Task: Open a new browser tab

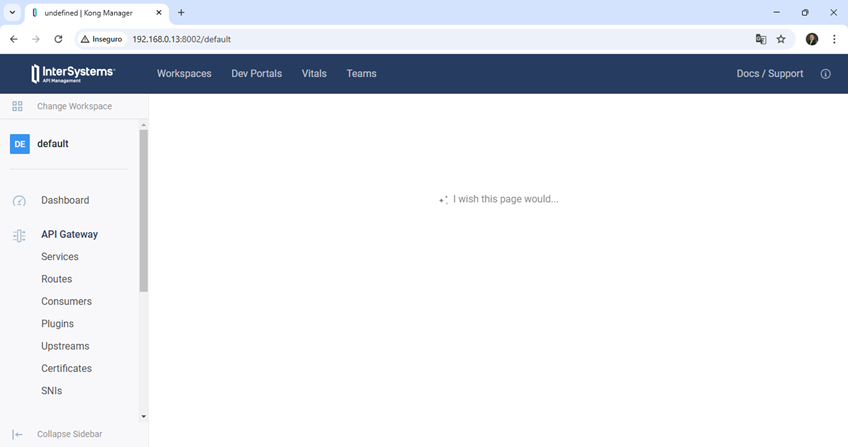Action: (181, 12)
